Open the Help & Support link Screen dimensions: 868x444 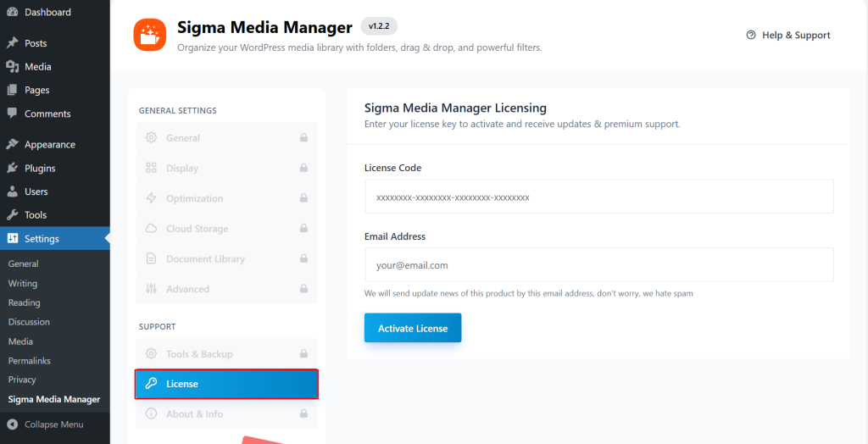788,35
